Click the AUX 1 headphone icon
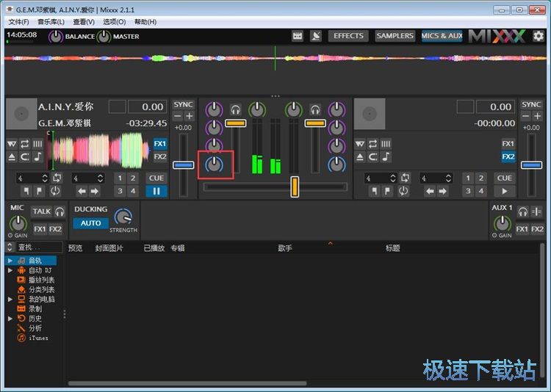Screen dimensions: 551x392 (522, 211)
